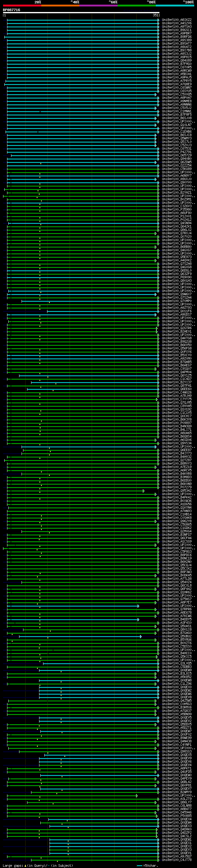Click the red ~20% identity legend bar
Viewport: 197px width, 868px height.
click(22, 6)
